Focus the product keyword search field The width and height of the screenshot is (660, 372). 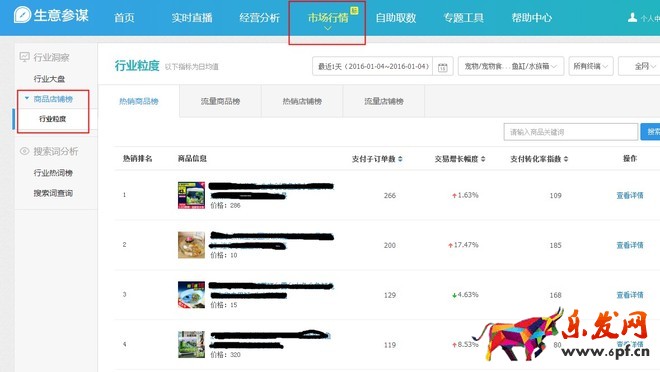click(x=571, y=132)
